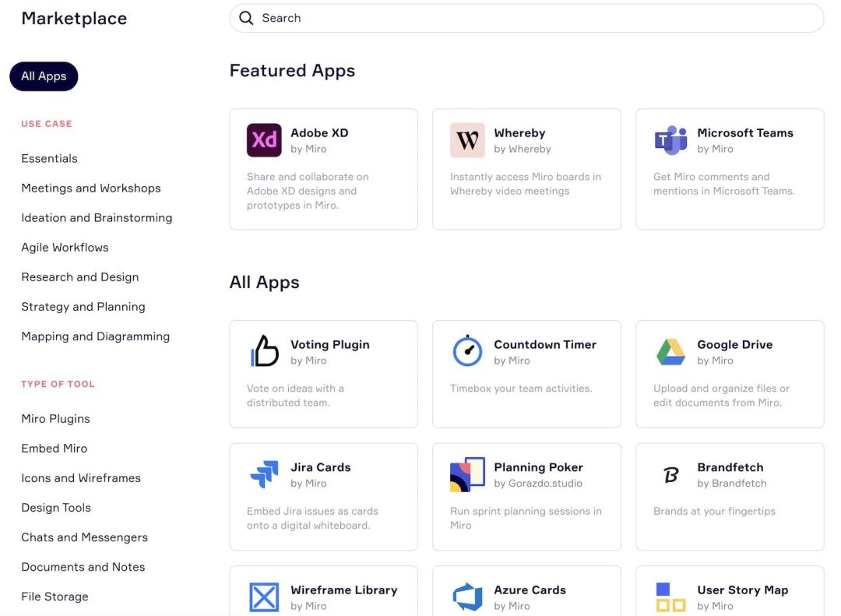Click the Jira Cards logo icon
Image resolution: width=841 pixels, height=616 pixels.
tap(265, 474)
